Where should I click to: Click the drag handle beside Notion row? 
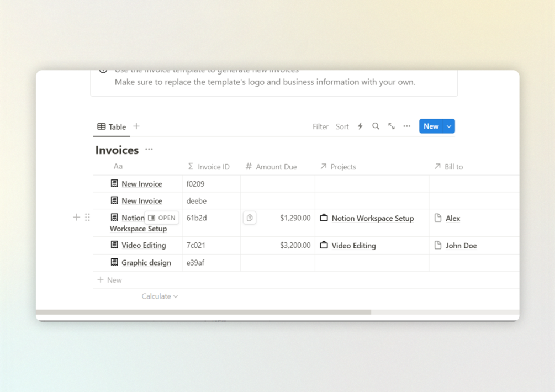(x=87, y=217)
